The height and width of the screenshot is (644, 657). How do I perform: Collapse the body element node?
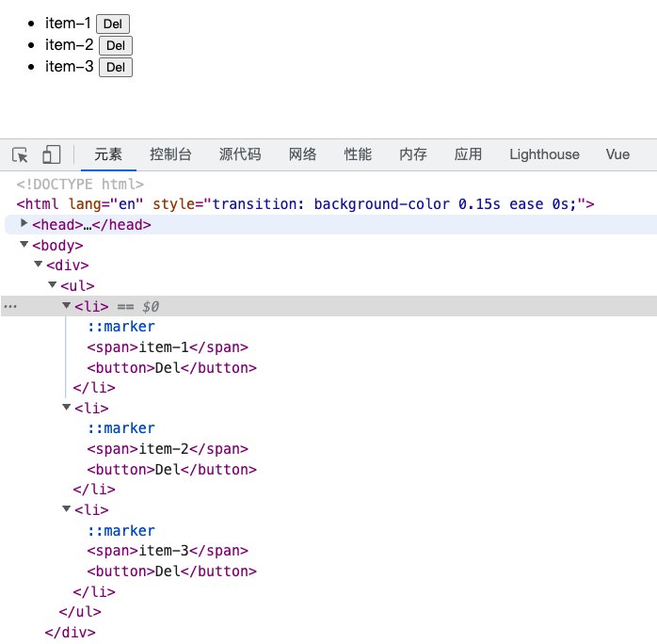(x=24, y=244)
